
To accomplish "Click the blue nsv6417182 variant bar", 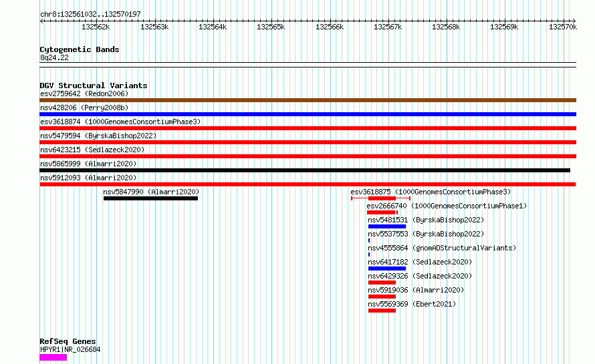I will [387, 268].
